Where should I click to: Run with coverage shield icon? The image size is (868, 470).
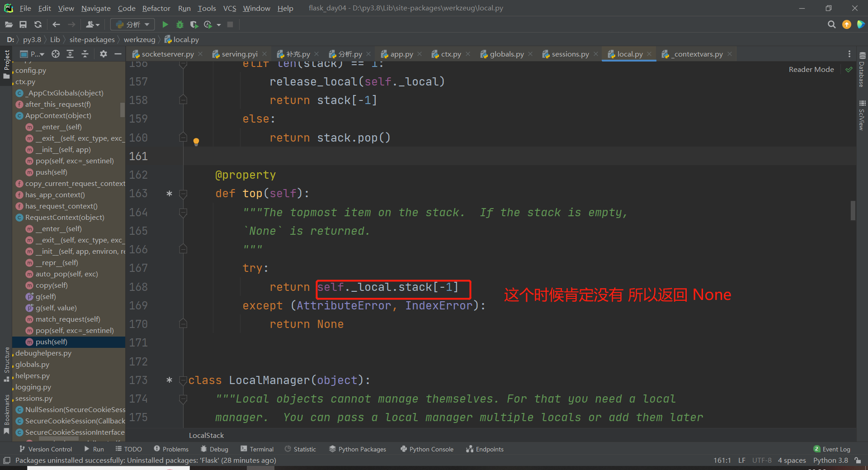tap(194, 24)
